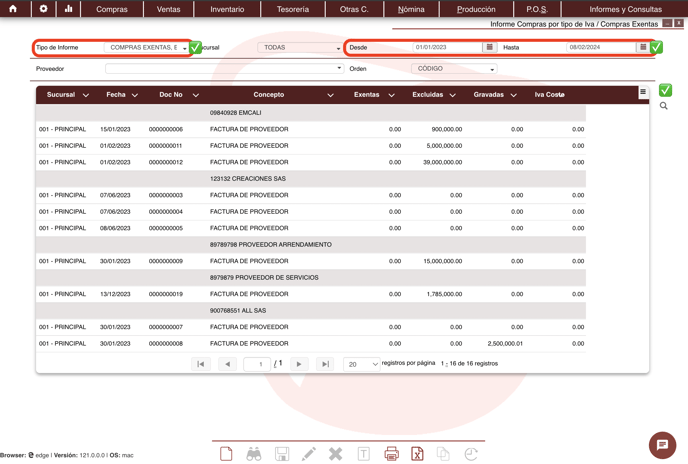This screenshot has width=688, height=464.
Task: Expand the Excluidas column header arrow
Action: click(452, 95)
